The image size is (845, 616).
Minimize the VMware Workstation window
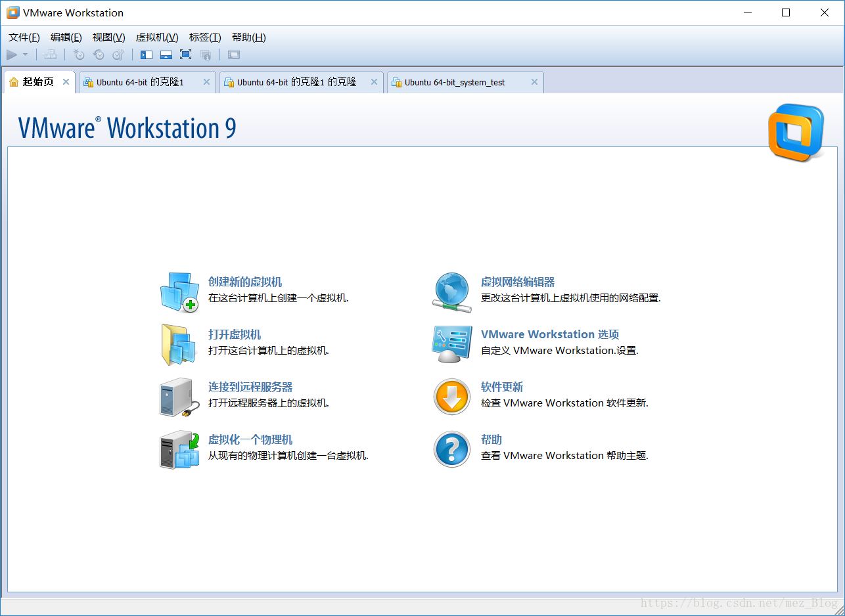[747, 12]
